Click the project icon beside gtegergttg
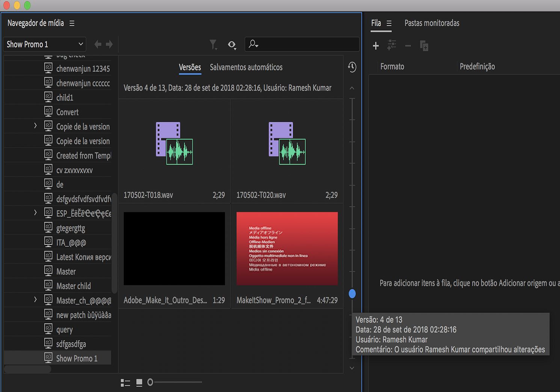The width and height of the screenshot is (560, 392). click(x=48, y=227)
